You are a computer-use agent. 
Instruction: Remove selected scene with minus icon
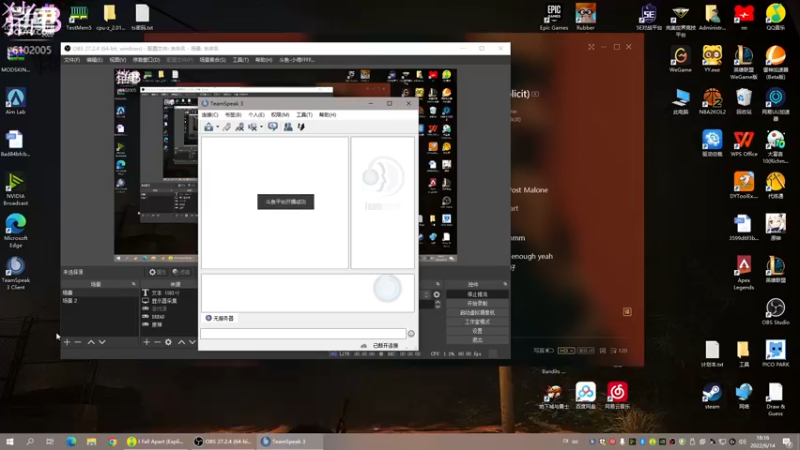pos(78,342)
